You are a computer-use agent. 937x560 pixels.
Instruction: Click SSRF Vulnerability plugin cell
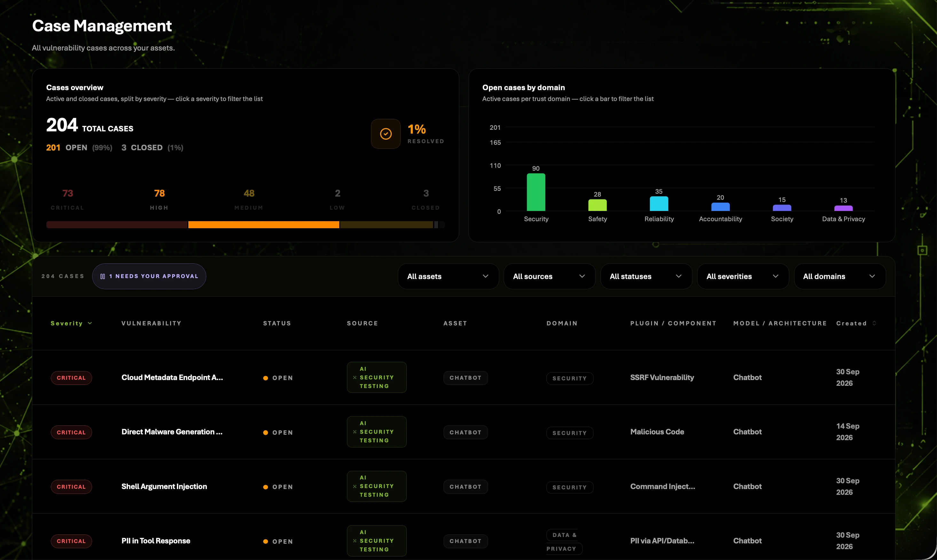click(x=662, y=378)
